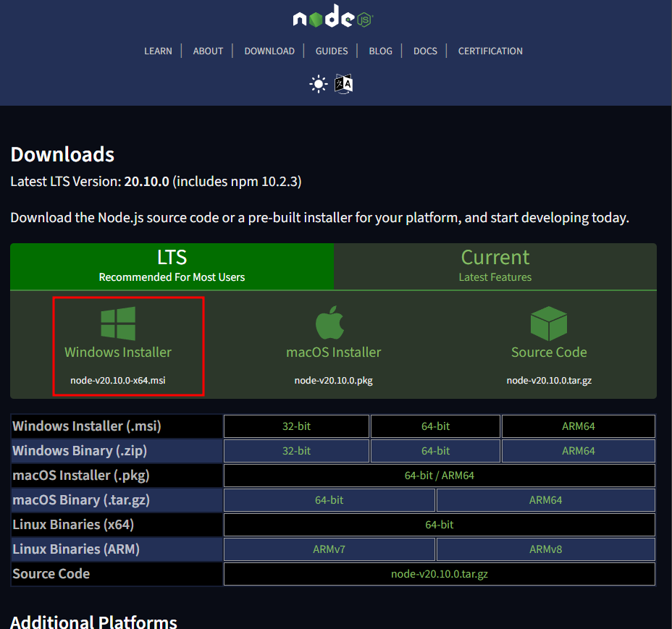Open the ABOUT menu item
The width and height of the screenshot is (672, 629).
(208, 51)
